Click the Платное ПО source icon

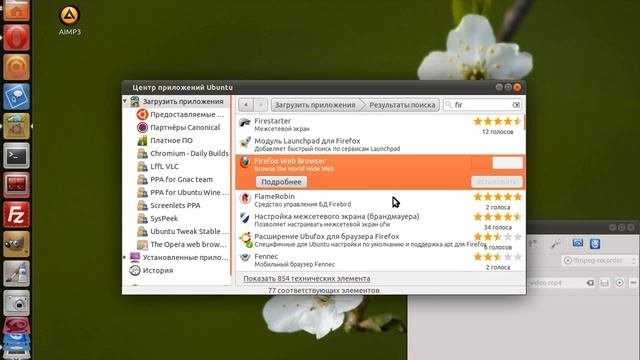(142, 141)
